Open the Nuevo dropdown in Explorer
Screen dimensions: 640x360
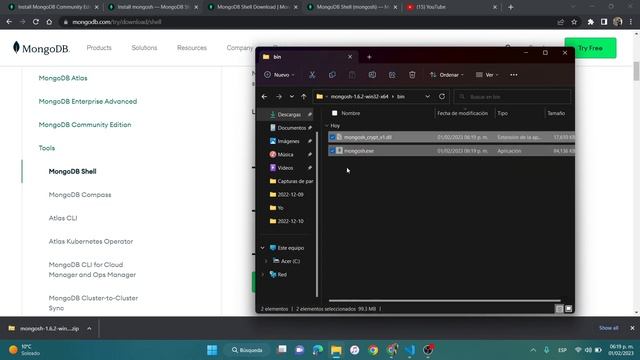click(x=279, y=75)
